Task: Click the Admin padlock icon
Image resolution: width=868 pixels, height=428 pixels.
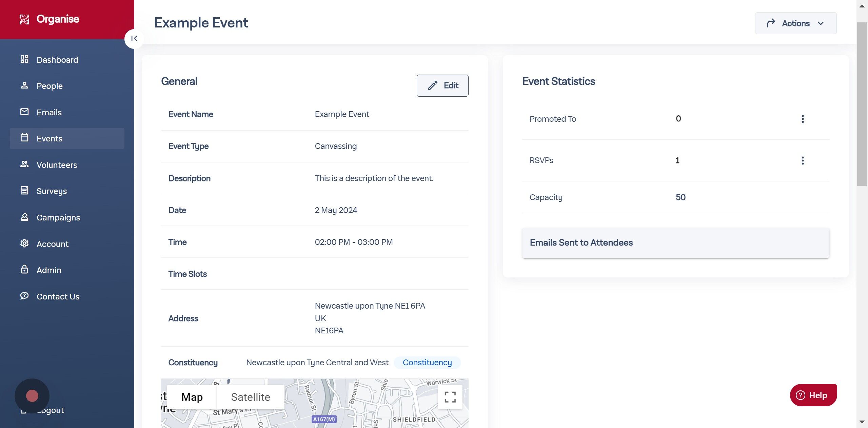Action: click(x=24, y=270)
